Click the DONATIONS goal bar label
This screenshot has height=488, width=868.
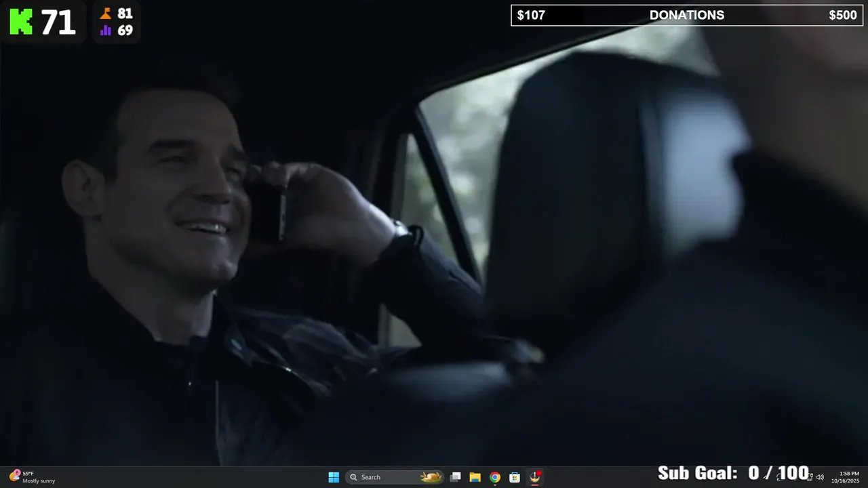pyautogui.click(x=687, y=15)
